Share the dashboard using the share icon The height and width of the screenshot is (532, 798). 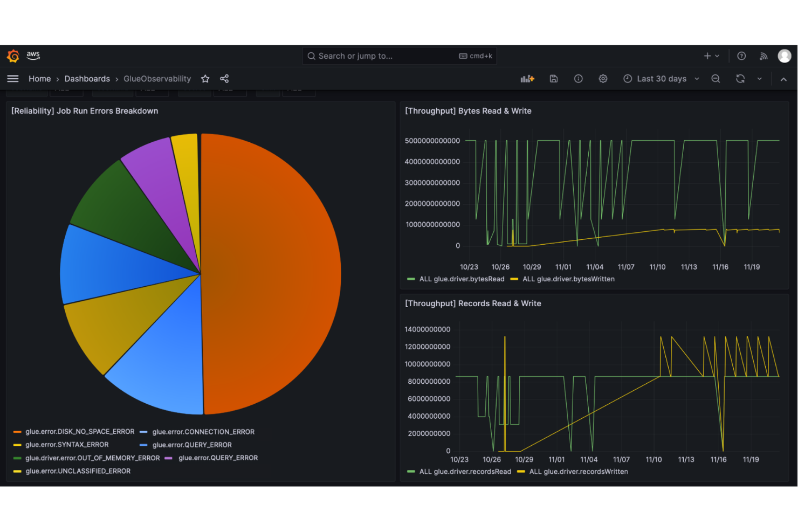pyautogui.click(x=224, y=78)
